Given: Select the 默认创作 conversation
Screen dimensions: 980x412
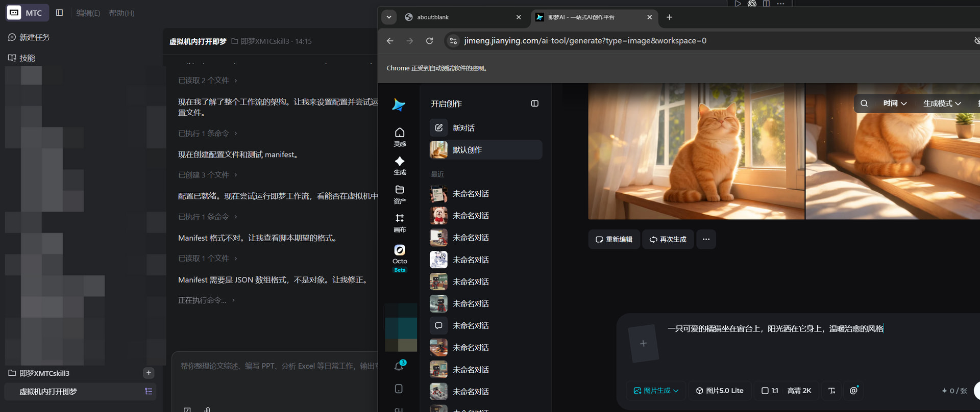Looking at the screenshot, I should coord(485,150).
